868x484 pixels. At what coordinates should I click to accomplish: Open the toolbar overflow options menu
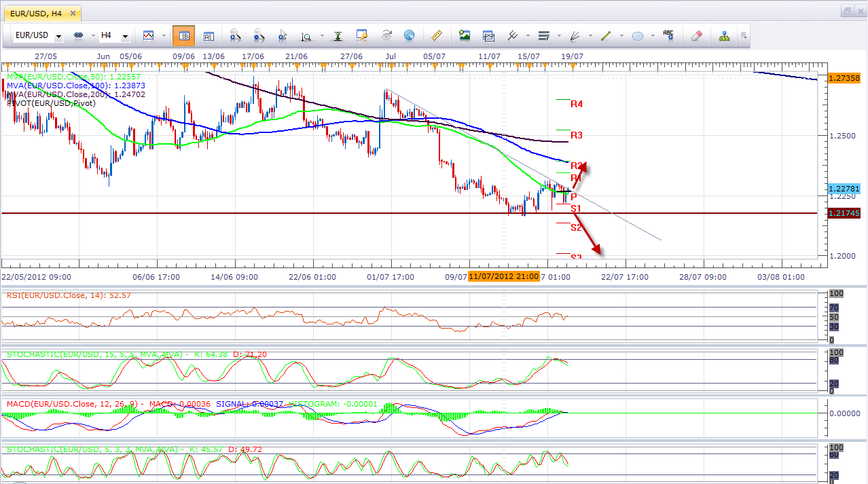744,35
